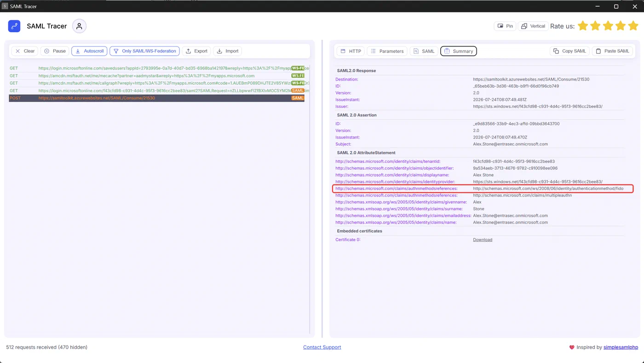Import a trace file
Viewport: 644px width, 363px height.
(228, 51)
